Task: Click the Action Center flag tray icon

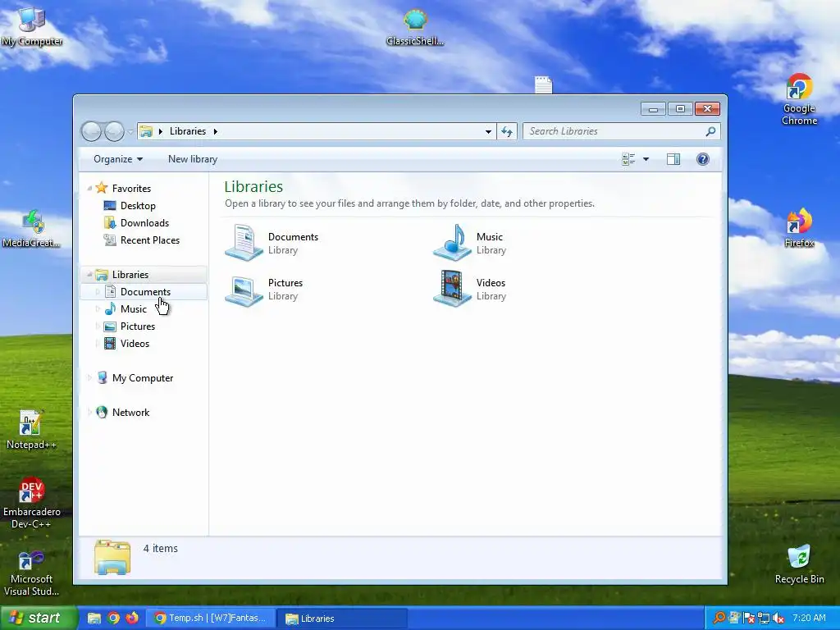Action: (x=749, y=619)
